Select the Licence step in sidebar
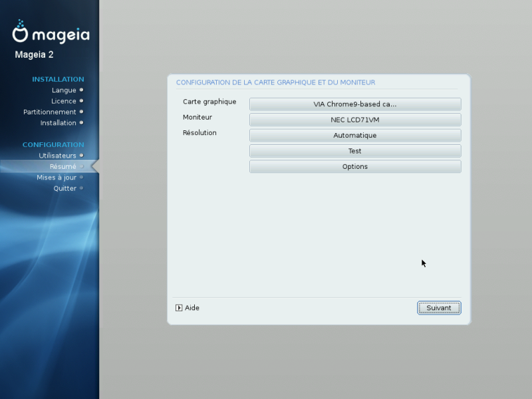This screenshot has height=399, width=532. (x=63, y=101)
